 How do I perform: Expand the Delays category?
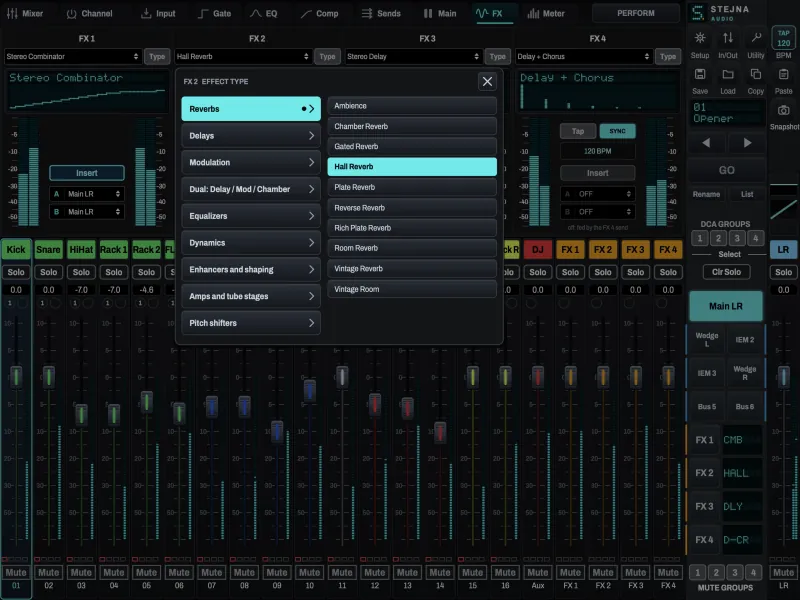point(251,136)
